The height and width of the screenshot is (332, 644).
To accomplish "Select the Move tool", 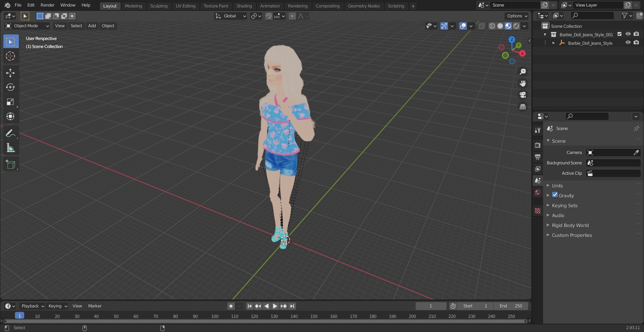I will tap(10, 73).
